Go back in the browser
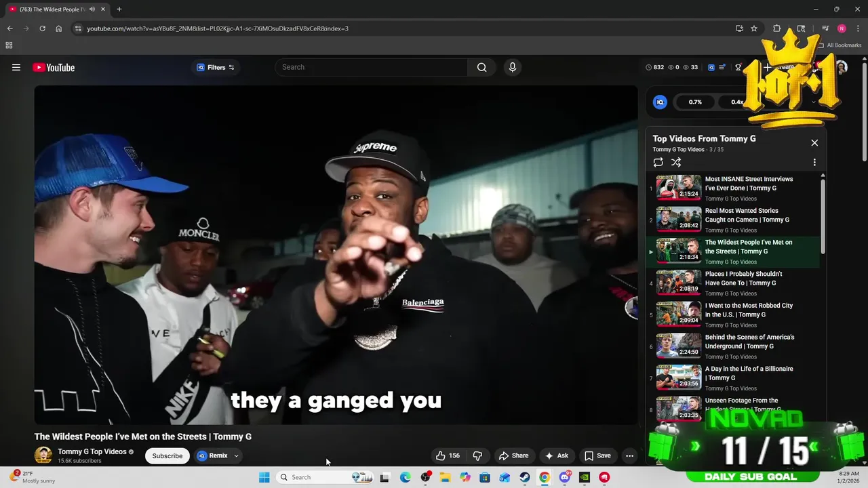The width and height of the screenshot is (868, 488). pyautogui.click(x=9, y=28)
